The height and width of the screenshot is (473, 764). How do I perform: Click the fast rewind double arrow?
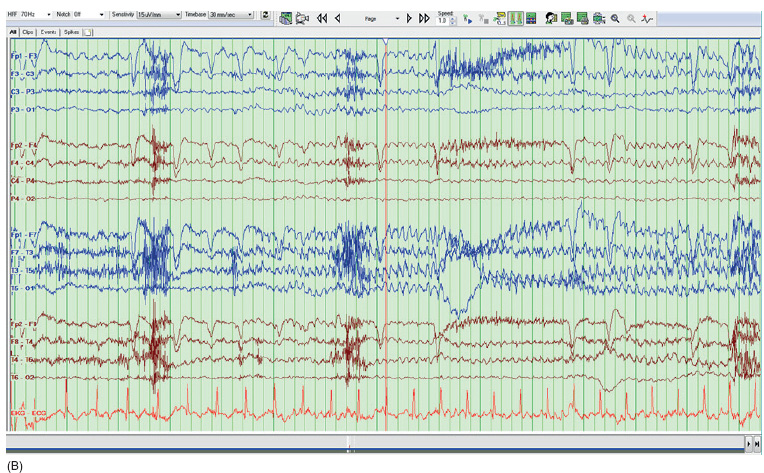point(321,18)
